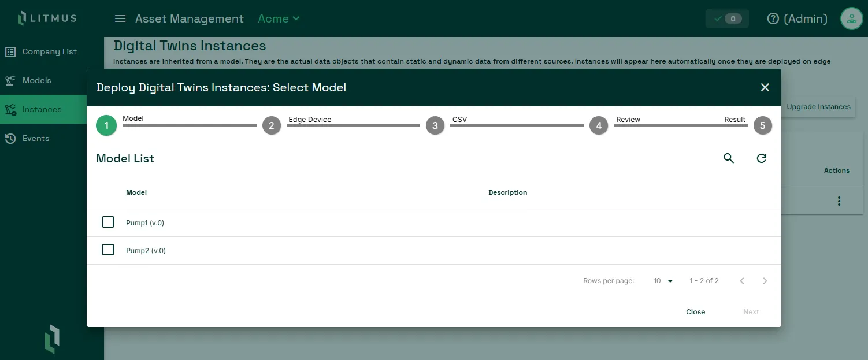This screenshot has height=360, width=868.
Task: Click the Close button in dialog
Action: pos(696,312)
